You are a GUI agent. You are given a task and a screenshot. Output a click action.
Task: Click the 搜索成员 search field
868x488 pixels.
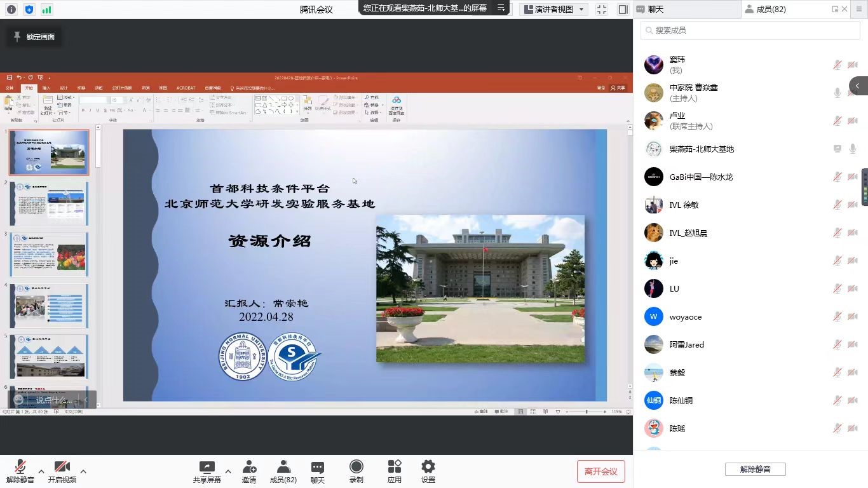tap(750, 30)
